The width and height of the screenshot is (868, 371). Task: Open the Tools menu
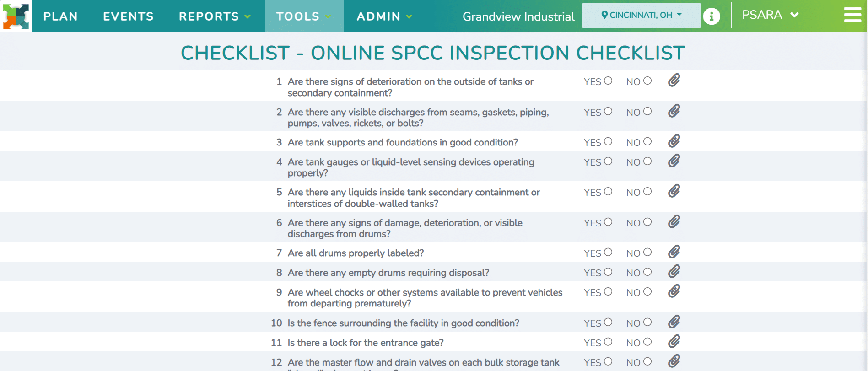pos(304,16)
